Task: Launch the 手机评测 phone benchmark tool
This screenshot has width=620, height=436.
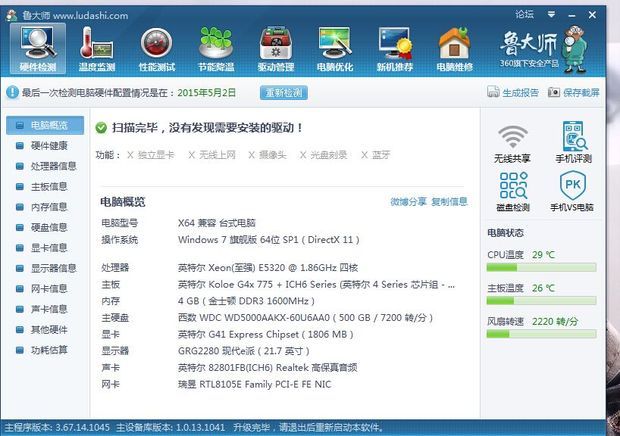Action: pos(573,142)
